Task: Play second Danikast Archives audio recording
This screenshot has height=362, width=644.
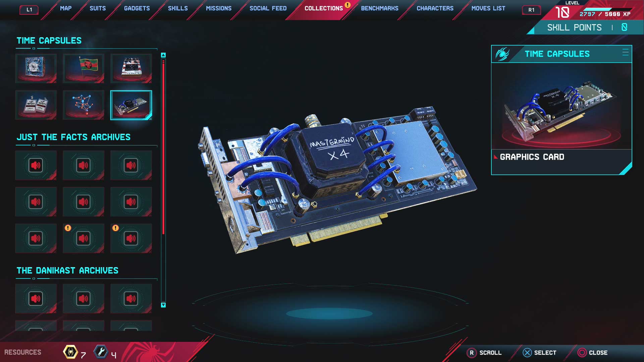Action: 84,299
